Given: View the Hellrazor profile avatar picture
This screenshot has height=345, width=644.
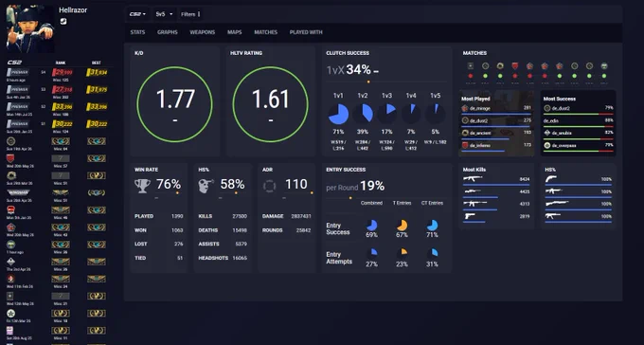Looking at the screenshot, I should point(30,28).
